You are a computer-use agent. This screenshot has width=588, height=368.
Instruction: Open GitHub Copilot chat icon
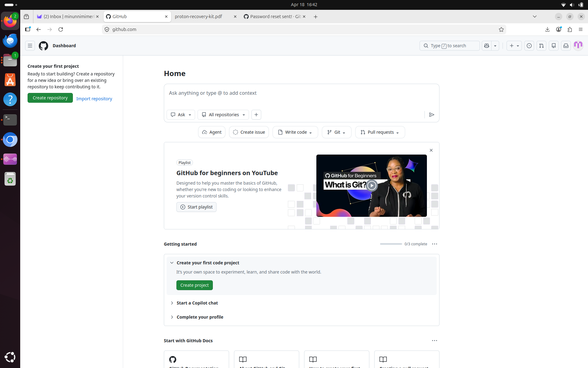pos(487,45)
